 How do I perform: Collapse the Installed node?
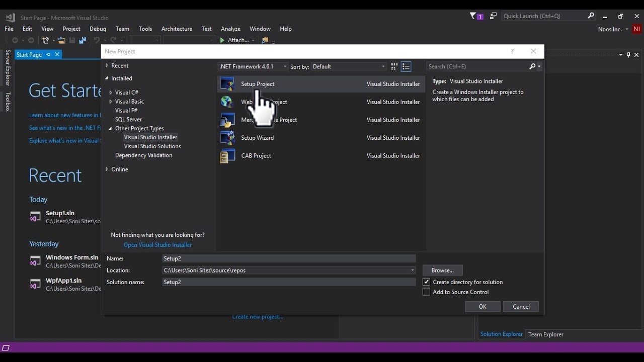coord(107,78)
